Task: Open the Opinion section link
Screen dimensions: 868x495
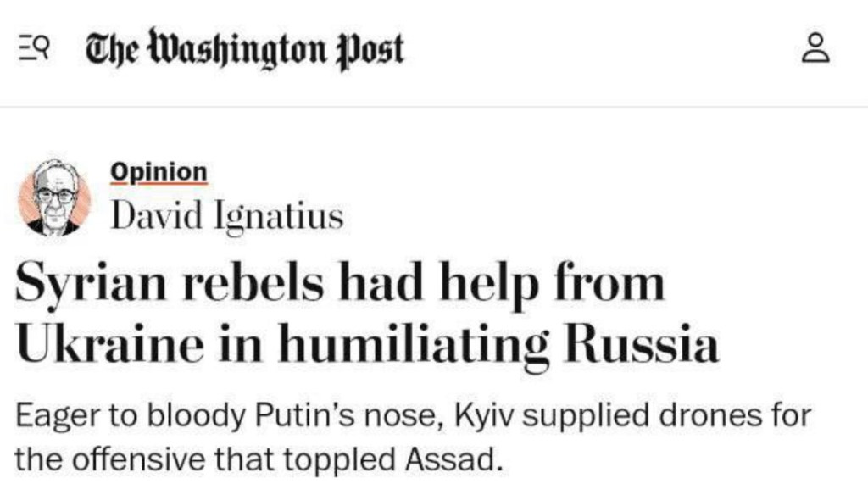Action: point(159,172)
